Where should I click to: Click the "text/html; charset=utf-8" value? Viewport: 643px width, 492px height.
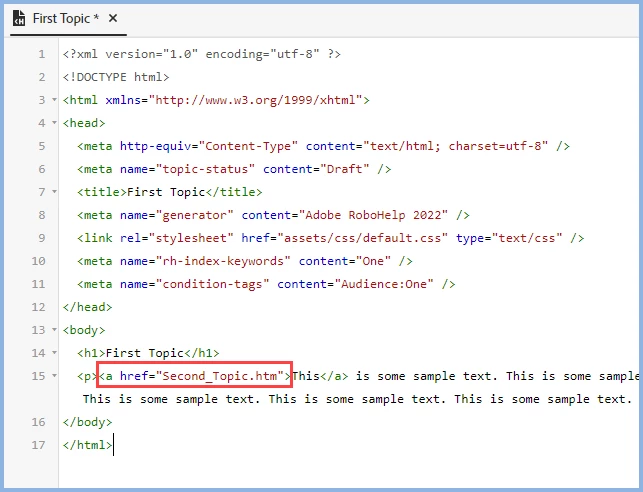pos(455,146)
